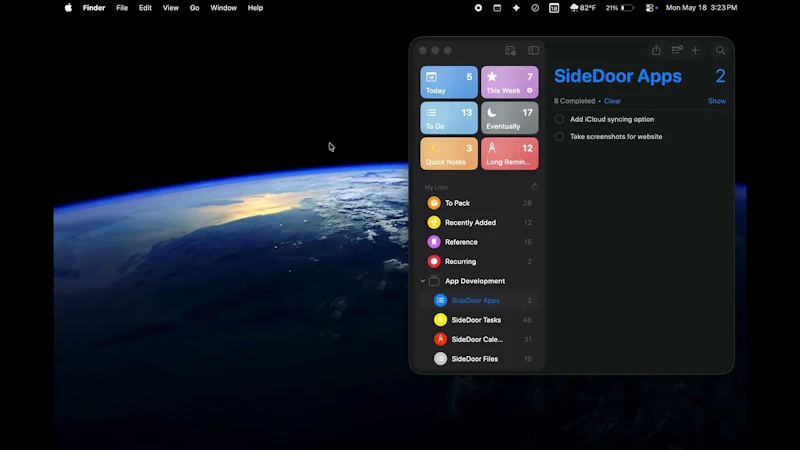
Task: Open the File menu
Action: (122, 8)
